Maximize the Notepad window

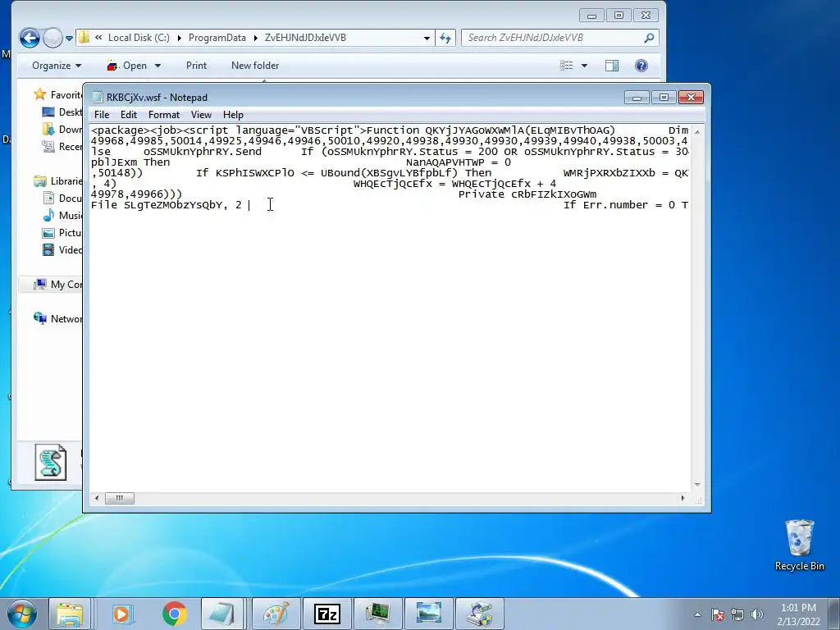pyautogui.click(x=664, y=98)
